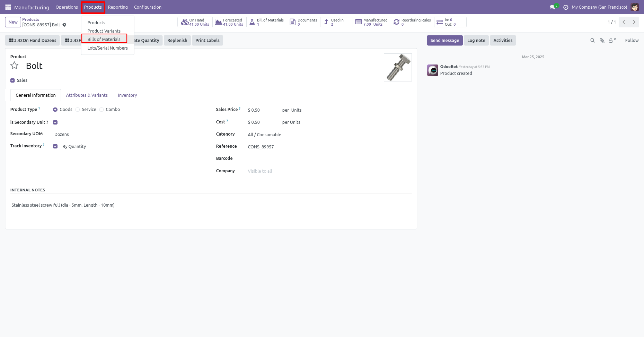The width and height of the screenshot is (644, 337).
Task: Switch to the Inventory tab
Action: [127, 95]
